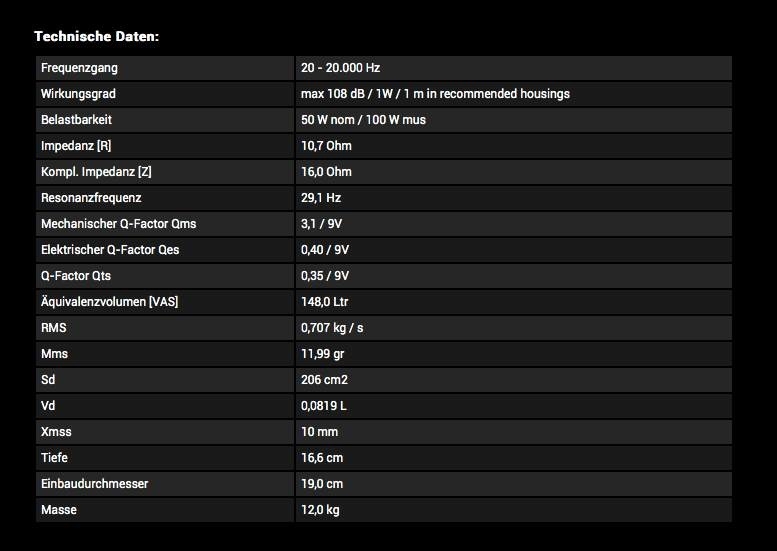Viewport: 777px width, 551px height.
Task: Click the Resonanzfrequenz label
Action: [x=91, y=198]
